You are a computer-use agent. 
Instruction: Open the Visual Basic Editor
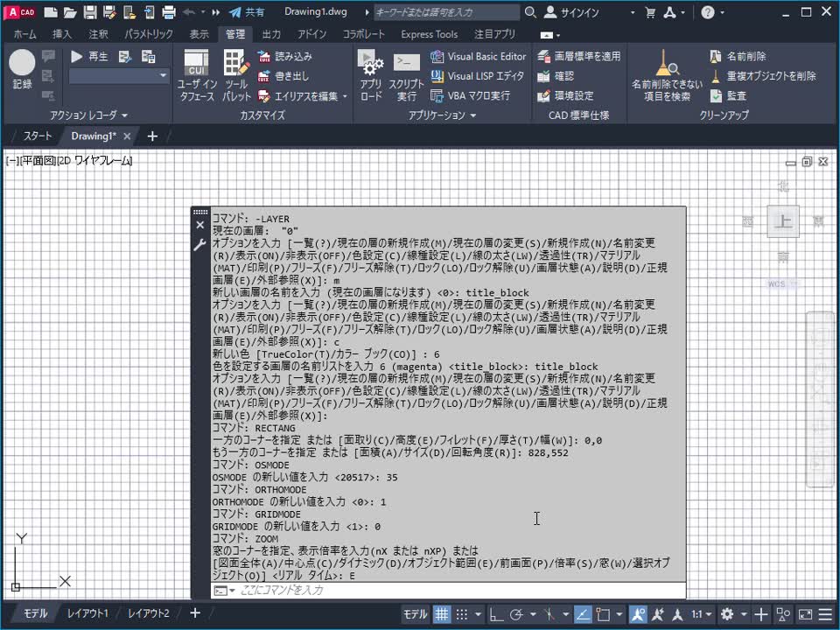483,54
